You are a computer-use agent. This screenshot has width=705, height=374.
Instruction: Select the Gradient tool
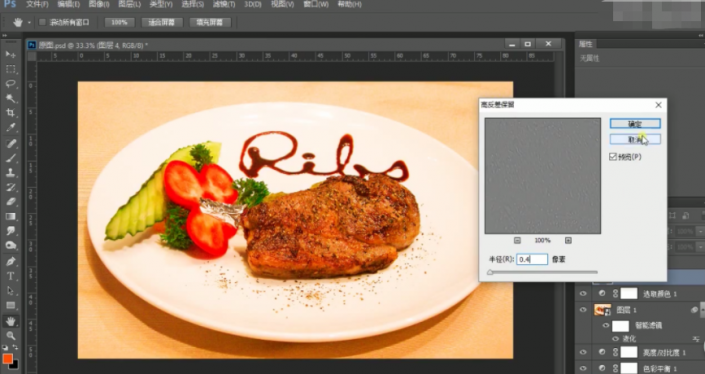(10, 217)
